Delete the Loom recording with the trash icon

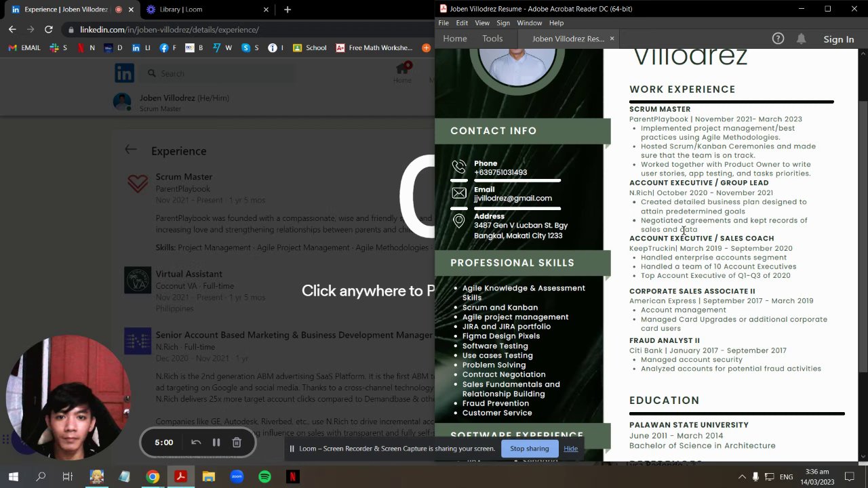pyautogui.click(x=237, y=443)
